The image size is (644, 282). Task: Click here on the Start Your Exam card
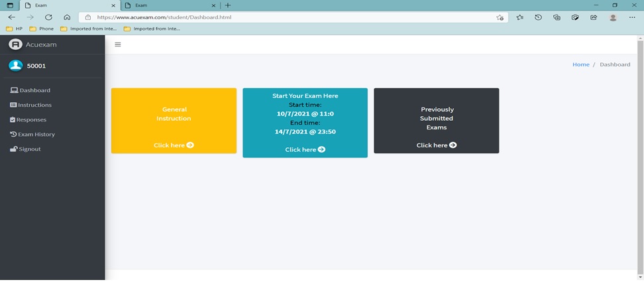[x=305, y=150]
